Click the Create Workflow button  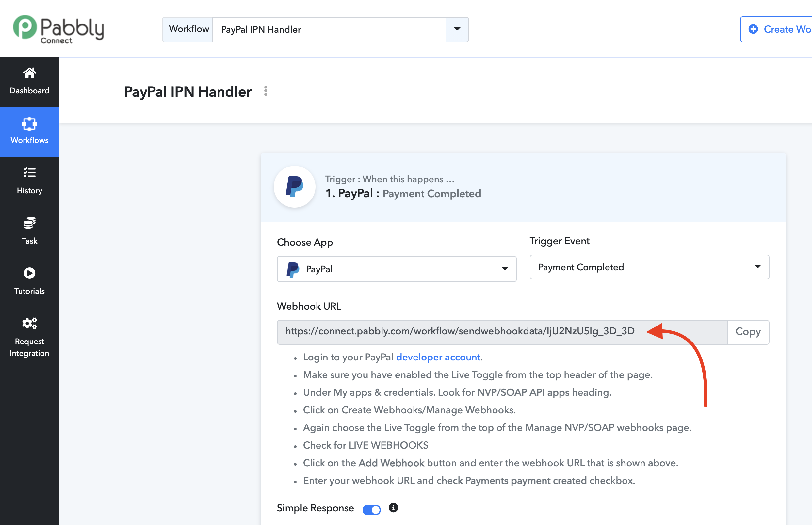[x=776, y=29]
